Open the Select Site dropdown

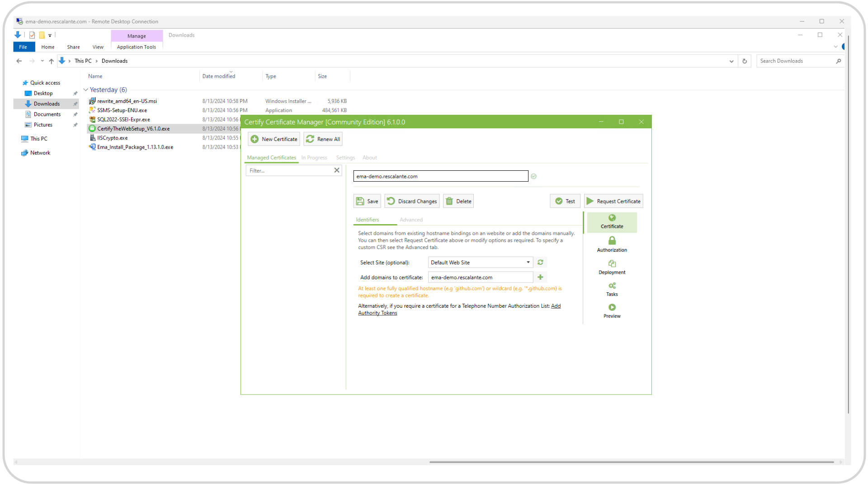tap(481, 263)
